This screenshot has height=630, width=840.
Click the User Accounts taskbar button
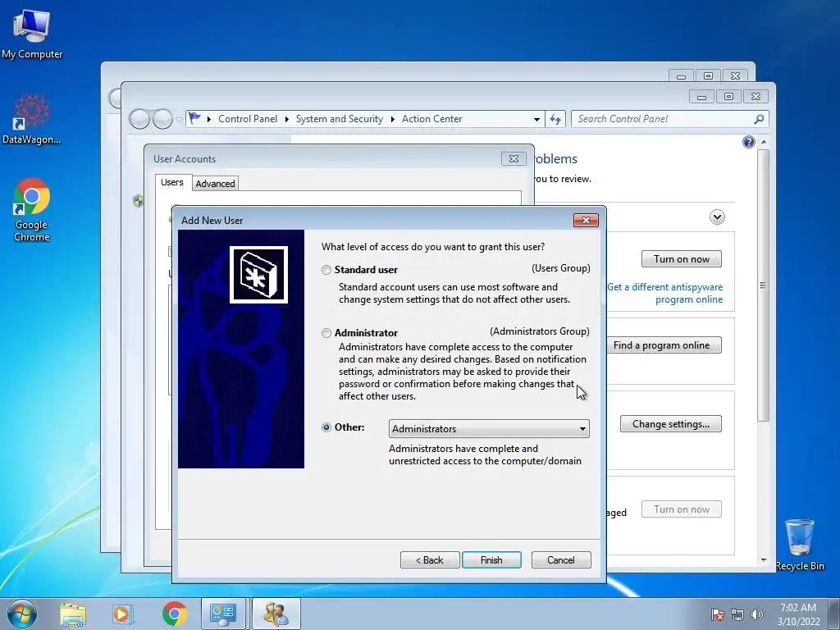[x=276, y=614]
